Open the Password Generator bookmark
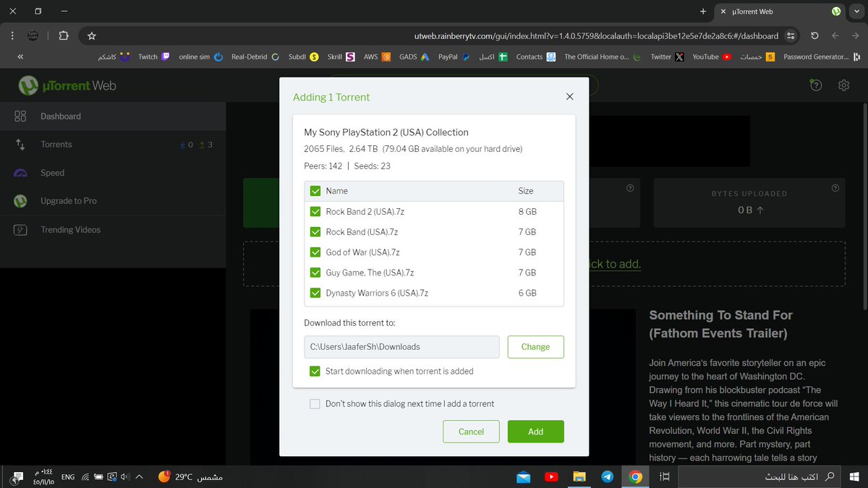The image size is (868, 488). 822,56
